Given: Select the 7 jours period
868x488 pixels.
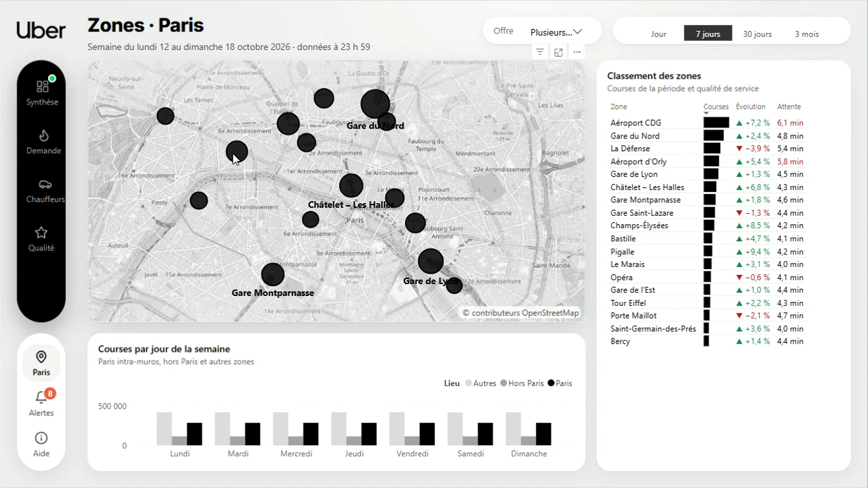Looking at the screenshot, I should click(708, 34).
